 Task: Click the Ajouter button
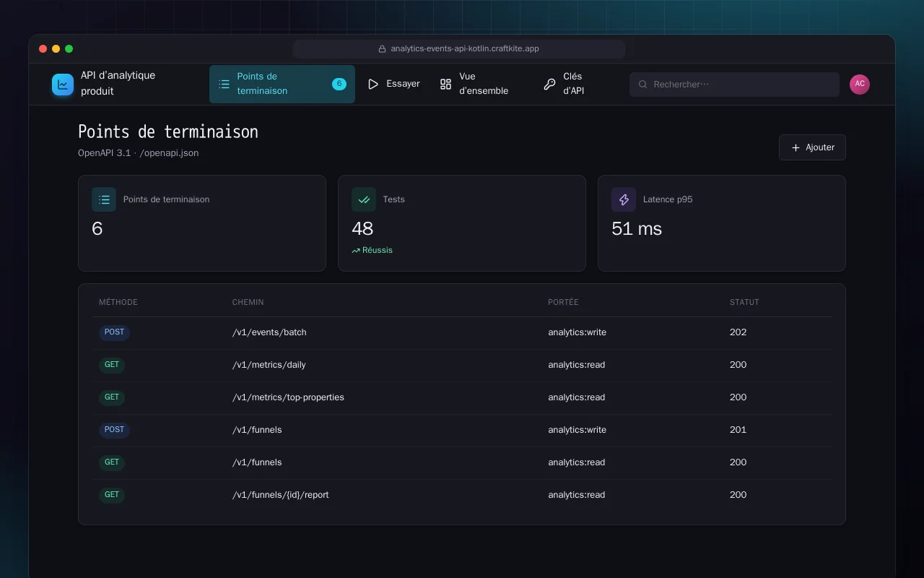tap(812, 147)
